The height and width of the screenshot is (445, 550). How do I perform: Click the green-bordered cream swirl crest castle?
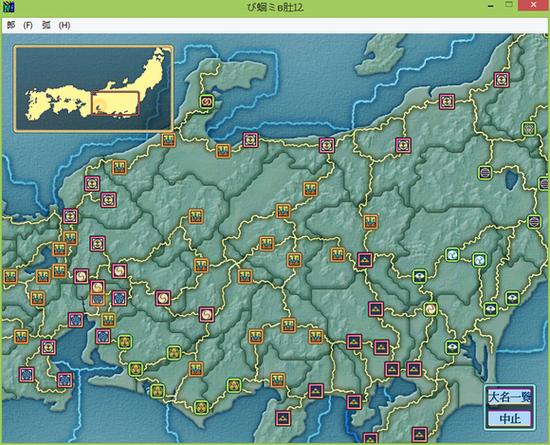430,309
